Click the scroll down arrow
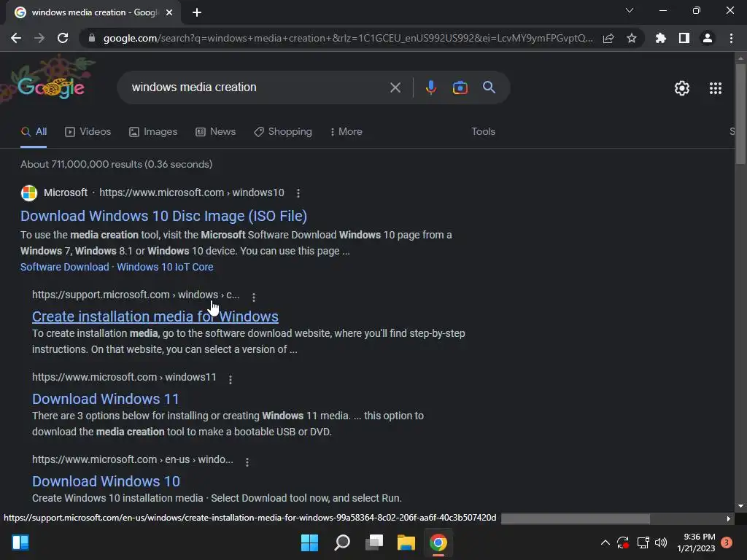This screenshot has width=747, height=560. click(x=740, y=506)
